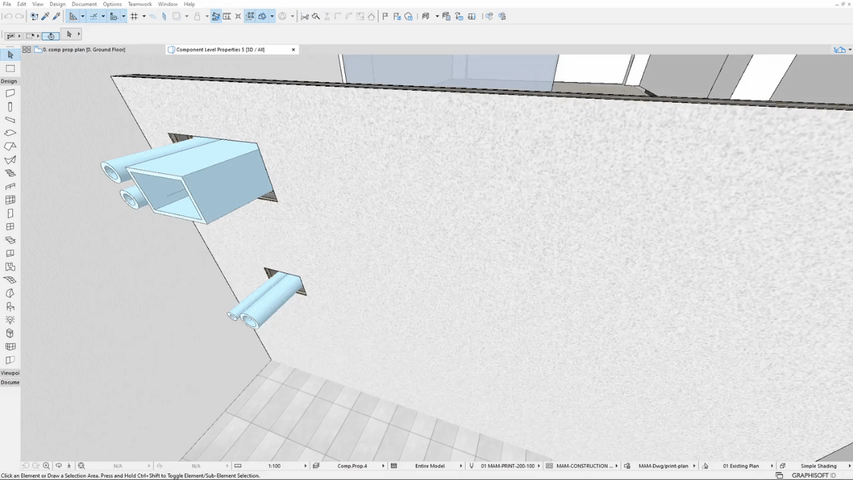This screenshot has height=480, width=853.
Task: Collapse the Design toolbox section header
Action: [x=9, y=81]
